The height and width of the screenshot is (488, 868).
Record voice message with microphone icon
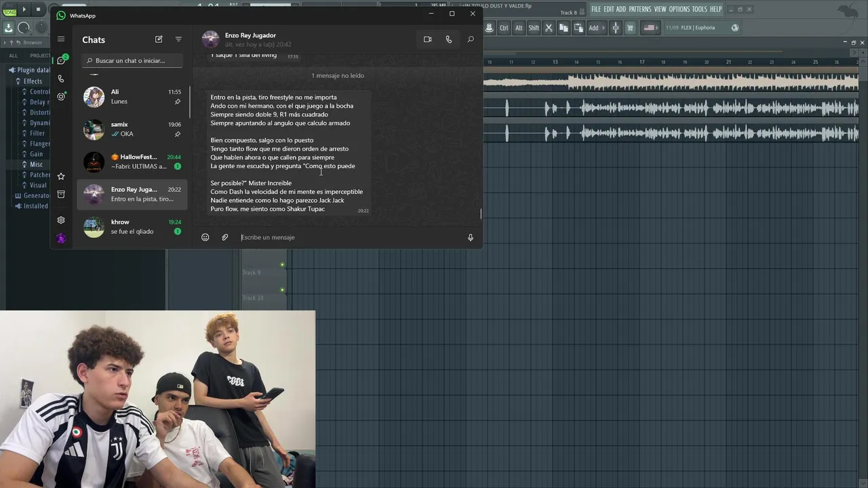[x=470, y=237]
